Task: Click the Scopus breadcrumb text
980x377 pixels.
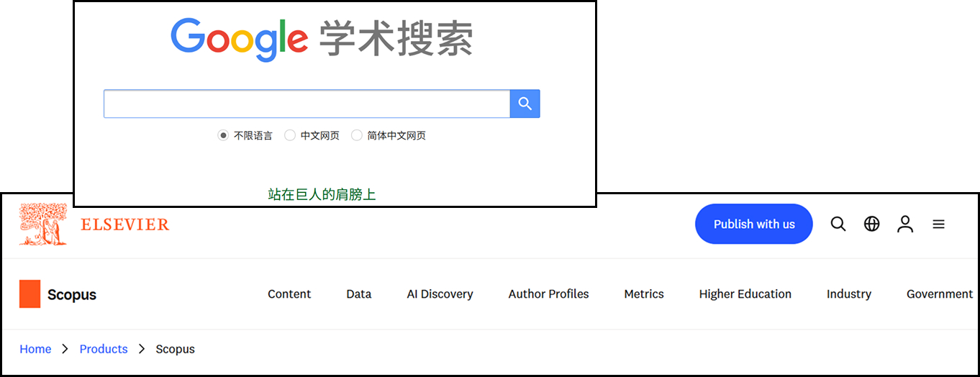Action: [x=176, y=349]
